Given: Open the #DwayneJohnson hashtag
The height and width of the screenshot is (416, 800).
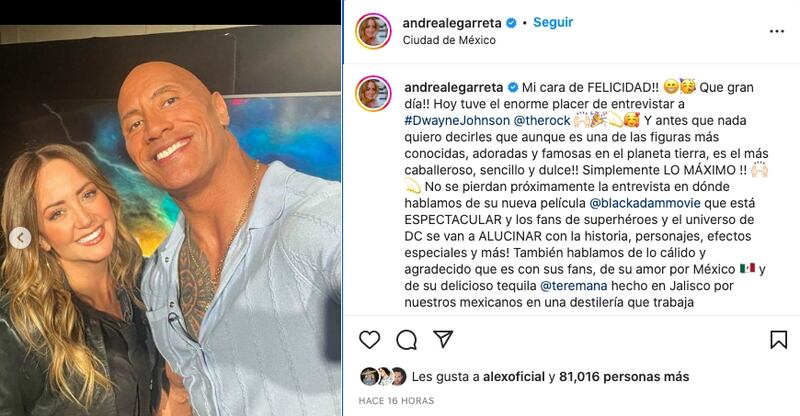Looking at the screenshot, I should (457, 120).
